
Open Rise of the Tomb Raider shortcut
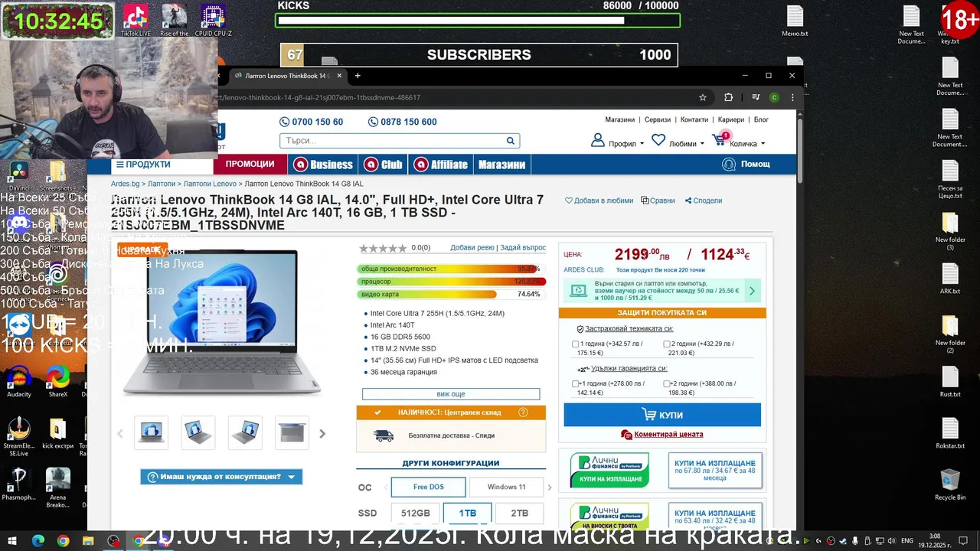point(174,21)
